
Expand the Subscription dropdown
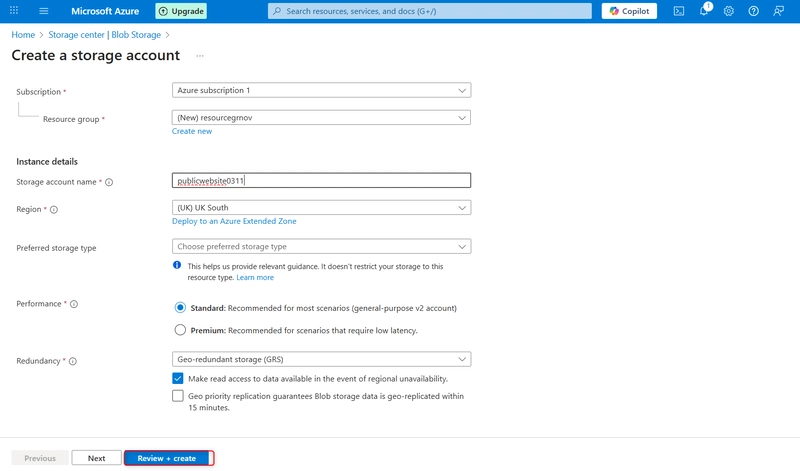pyautogui.click(x=321, y=90)
